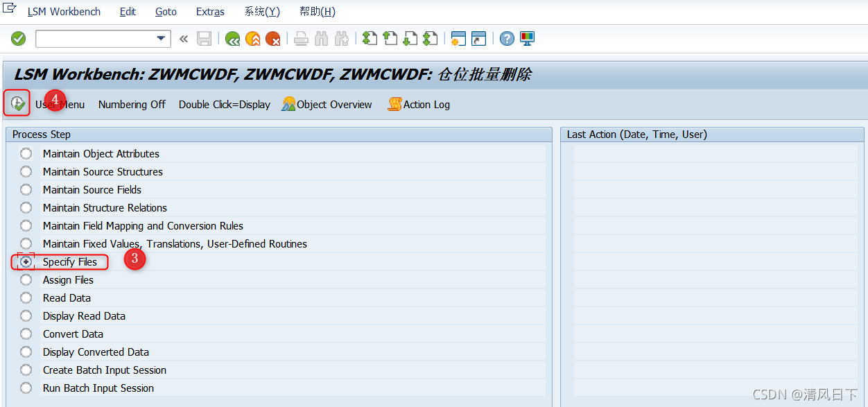
Task: Select the Display Converted Data radio button
Action: (26, 352)
